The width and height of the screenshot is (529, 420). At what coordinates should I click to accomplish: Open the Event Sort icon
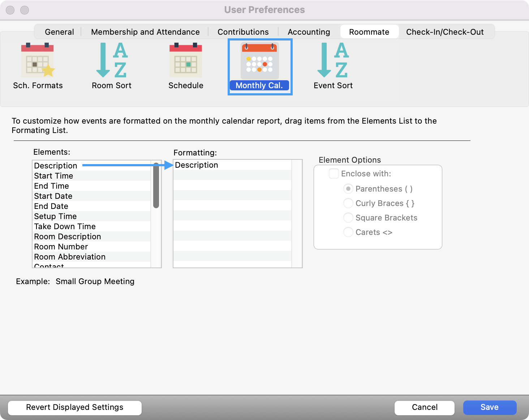coord(333,66)
